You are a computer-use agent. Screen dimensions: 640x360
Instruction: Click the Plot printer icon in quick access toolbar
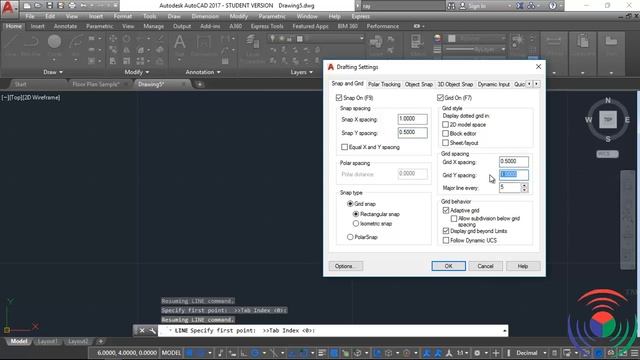pos(72,6)
